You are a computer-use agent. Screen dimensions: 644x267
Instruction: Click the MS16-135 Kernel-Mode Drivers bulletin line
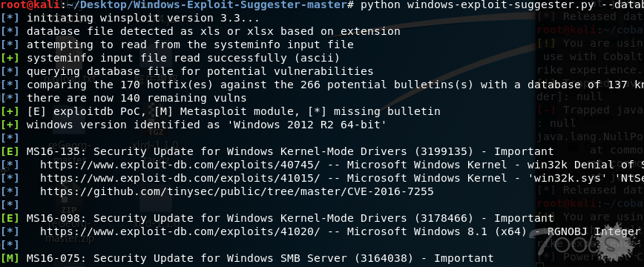click(x=290, y=151)
